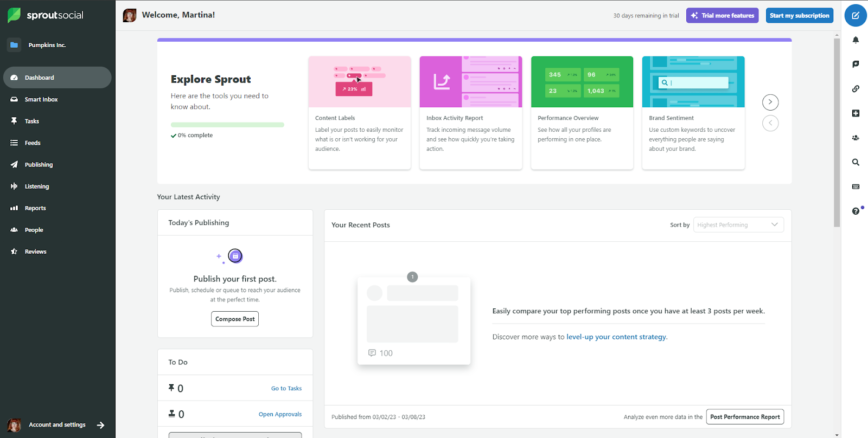Select Reports in the left navigation

(x=35, y=208)
